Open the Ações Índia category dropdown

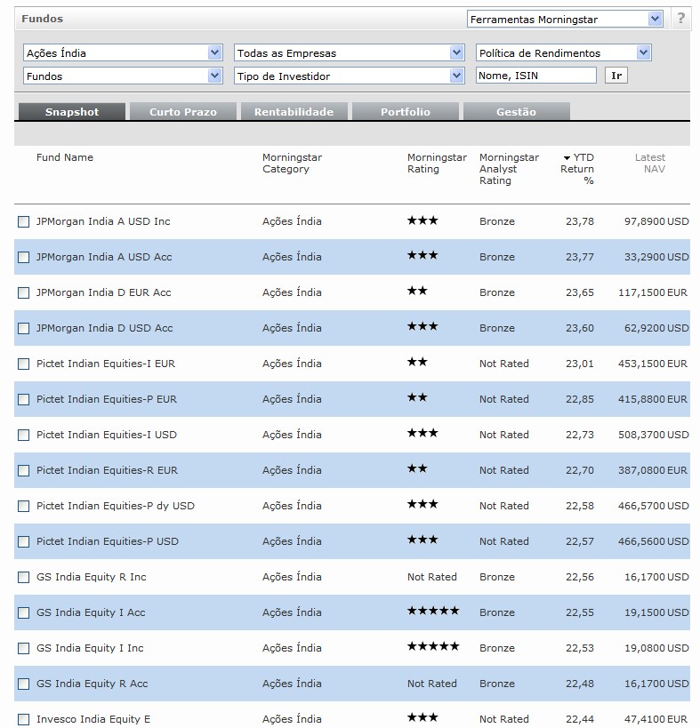(123, 53)
